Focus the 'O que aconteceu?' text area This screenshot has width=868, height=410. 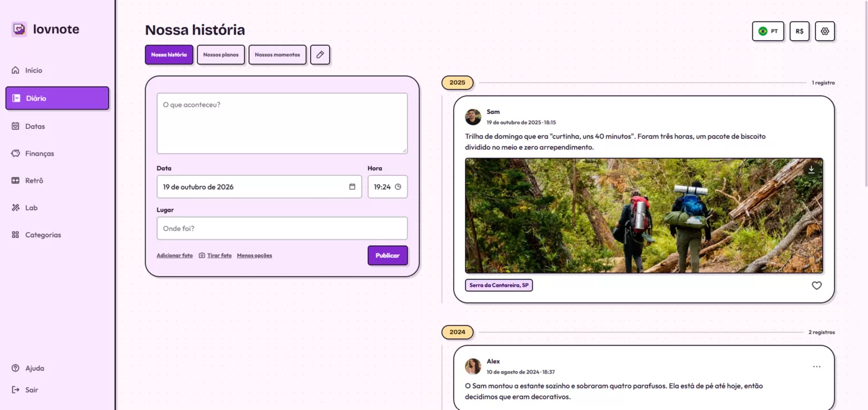coord(282,123)
